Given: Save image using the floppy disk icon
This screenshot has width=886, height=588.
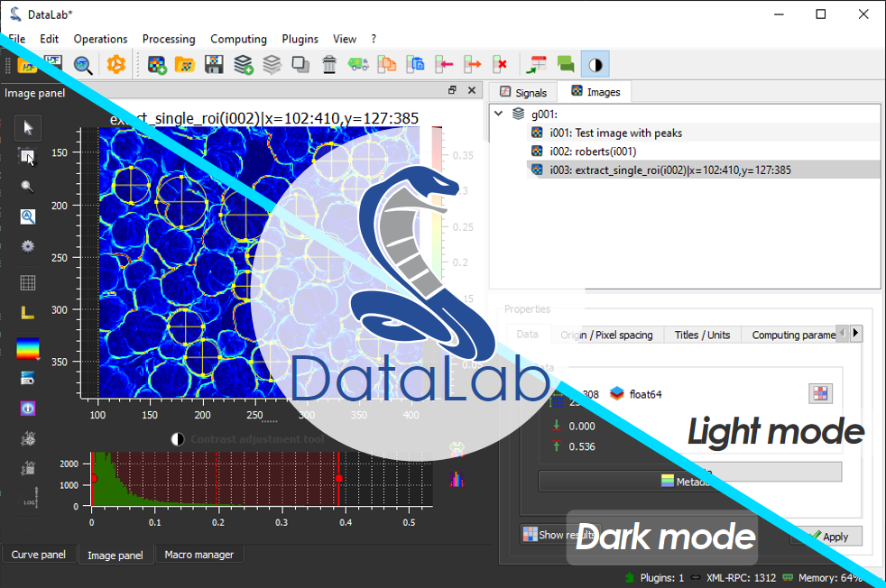Looking at the screenshot, I should [214, 64].
